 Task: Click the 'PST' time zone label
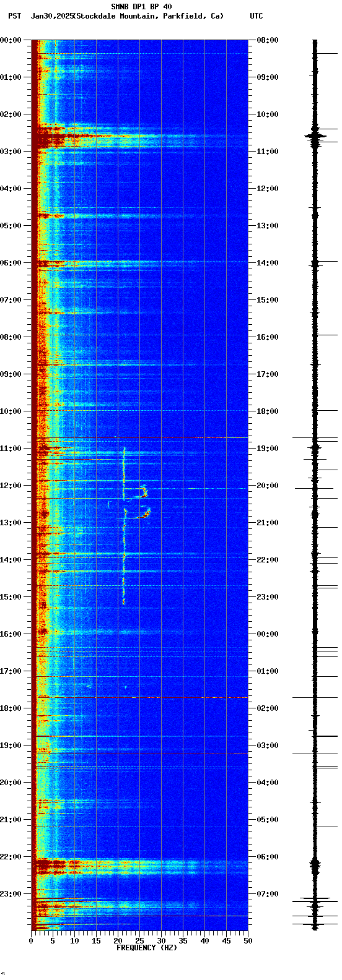(x=14, y=16)
